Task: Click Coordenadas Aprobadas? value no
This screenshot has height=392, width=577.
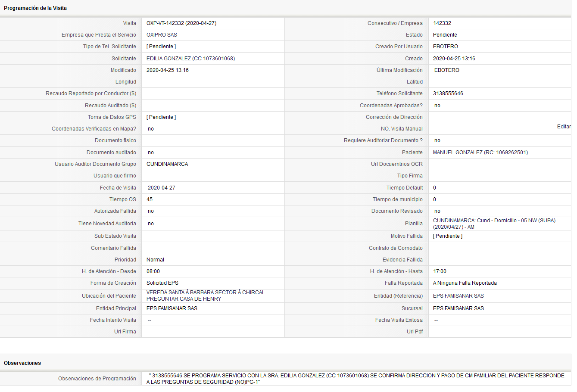Action: coord(437,106)
